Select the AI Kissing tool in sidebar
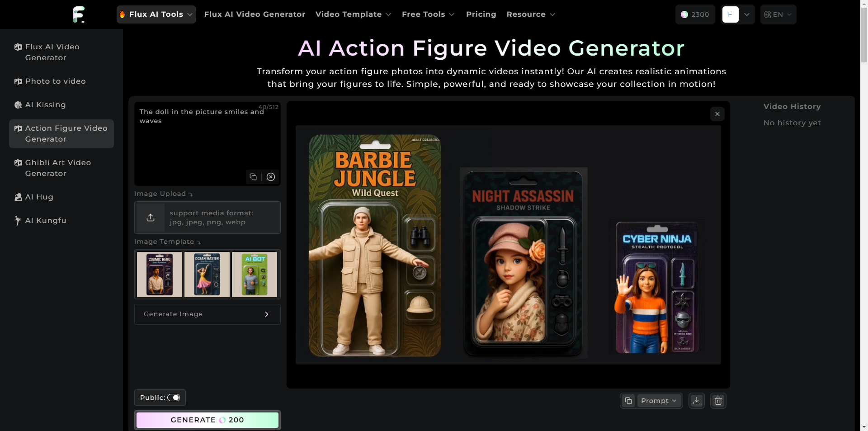 [x=45, y=104]
